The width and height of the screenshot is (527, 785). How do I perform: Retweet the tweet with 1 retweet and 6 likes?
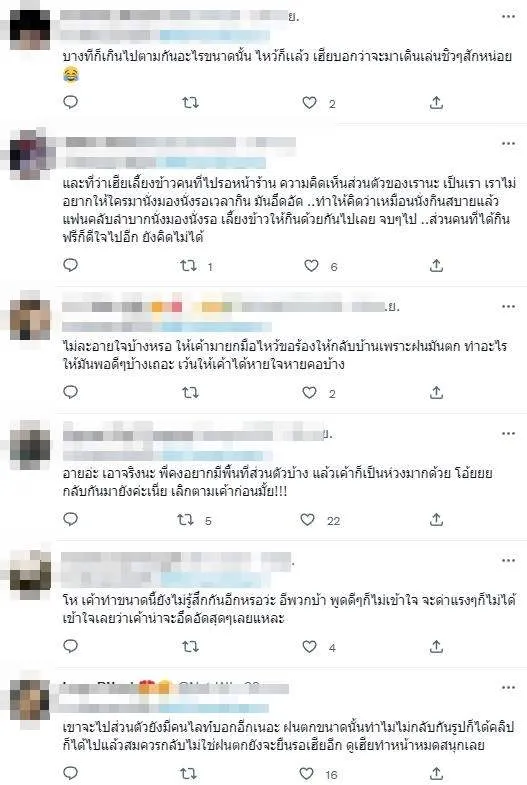[189, 266]
